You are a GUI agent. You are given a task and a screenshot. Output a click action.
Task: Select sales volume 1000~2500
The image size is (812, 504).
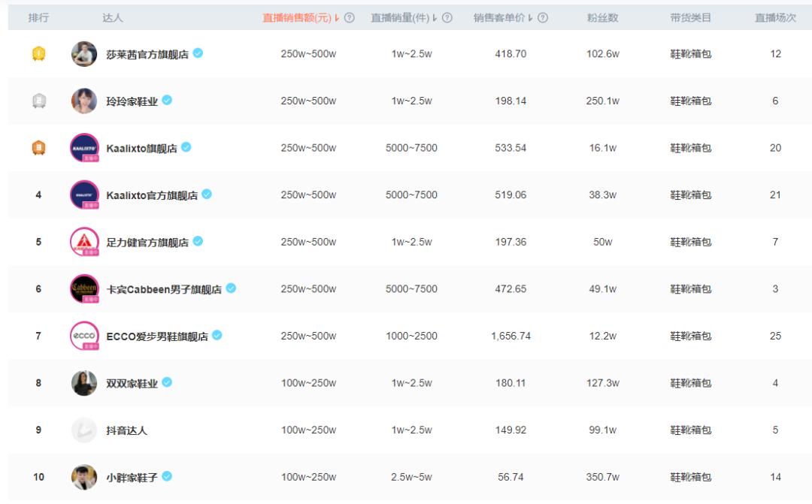(x=412, y=336)
